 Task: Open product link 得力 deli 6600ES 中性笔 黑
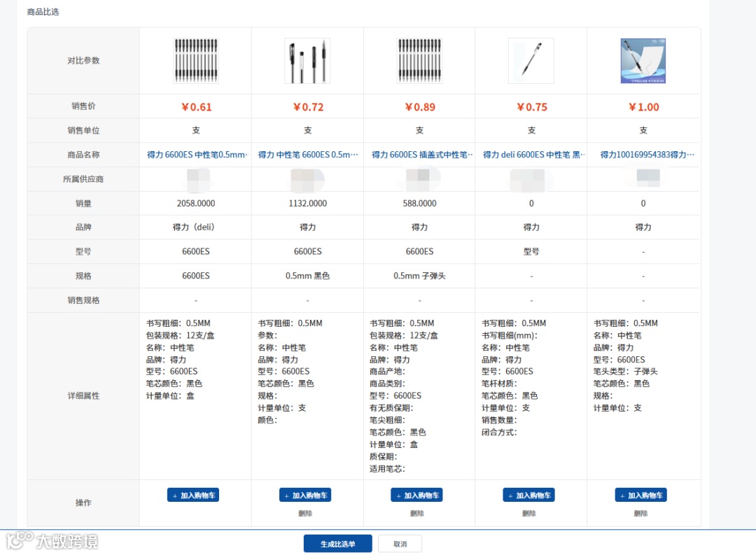(x=533, y=155)
